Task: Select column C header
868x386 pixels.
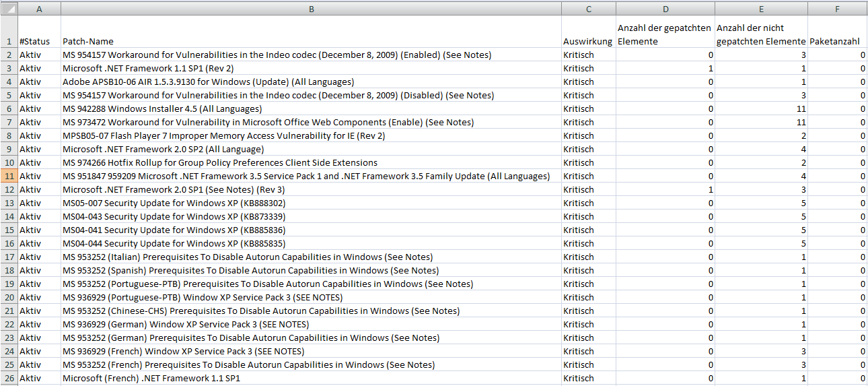Action: coord(589,9)
